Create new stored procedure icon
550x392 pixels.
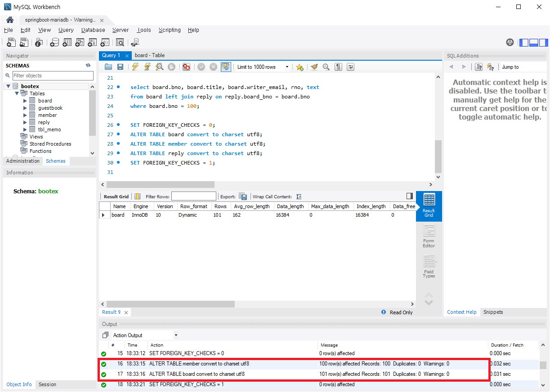coord(92,42)
